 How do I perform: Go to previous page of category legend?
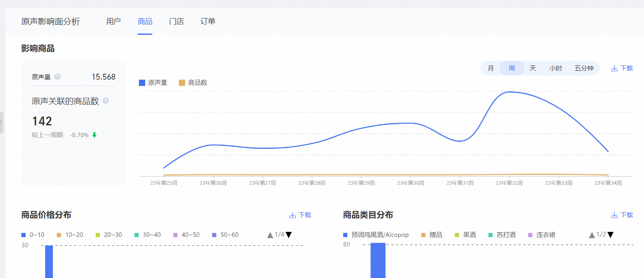[x=592, y=235]
